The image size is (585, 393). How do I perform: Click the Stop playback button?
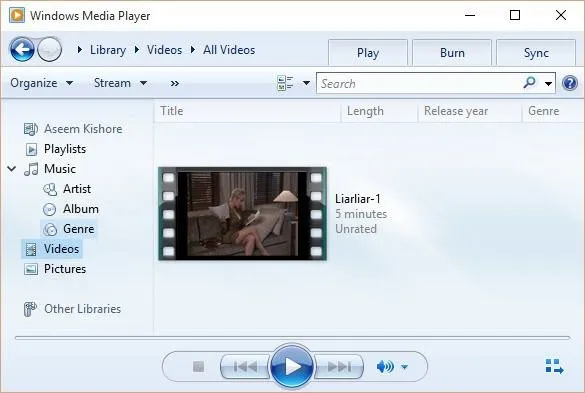(198, 367)
